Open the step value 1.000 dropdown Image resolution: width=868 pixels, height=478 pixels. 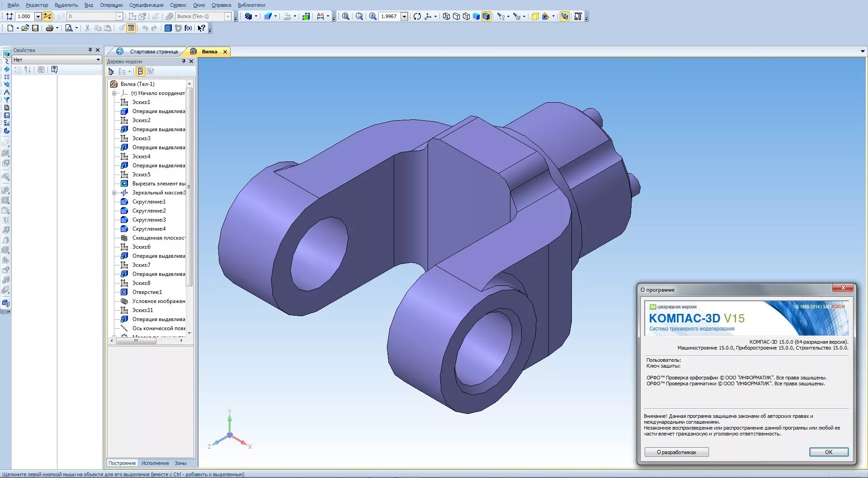(38, 16)
